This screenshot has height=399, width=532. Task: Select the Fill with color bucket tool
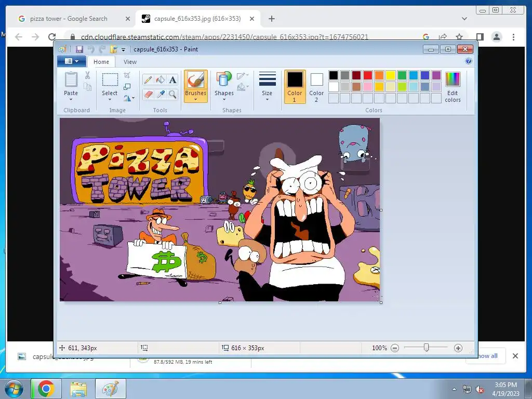tap(160, 79)
